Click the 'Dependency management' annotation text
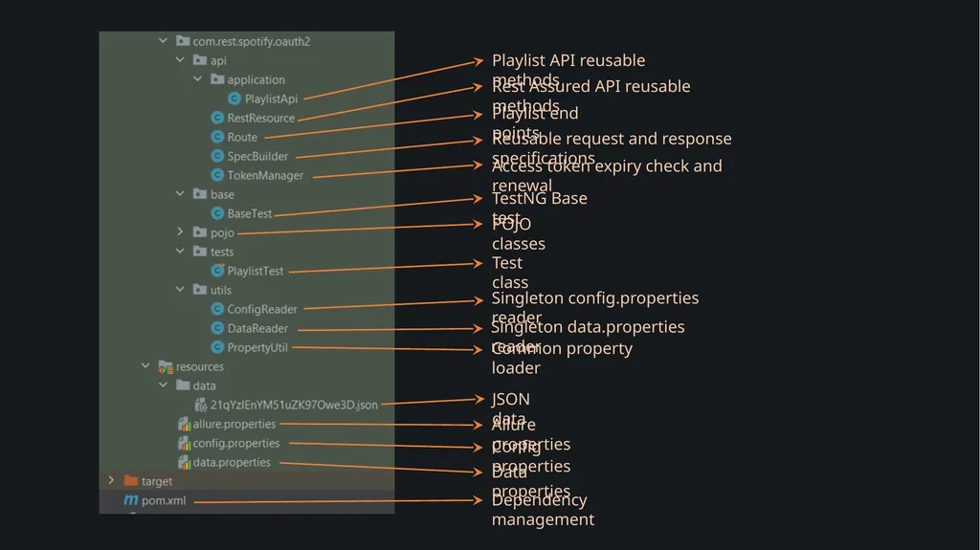This screenshot has height=550, width=980. tap(543, 510)
